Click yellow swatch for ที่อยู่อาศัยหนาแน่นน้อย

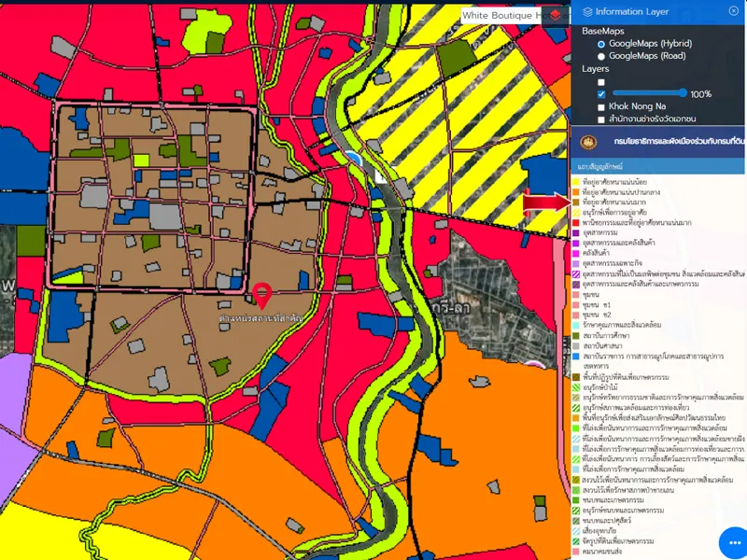[576, 181]
